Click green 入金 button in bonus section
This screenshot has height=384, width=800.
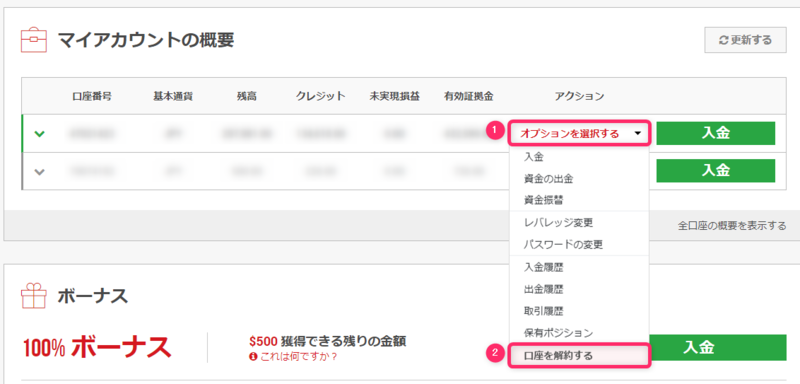pyautogui.click(x=717, y=348)
